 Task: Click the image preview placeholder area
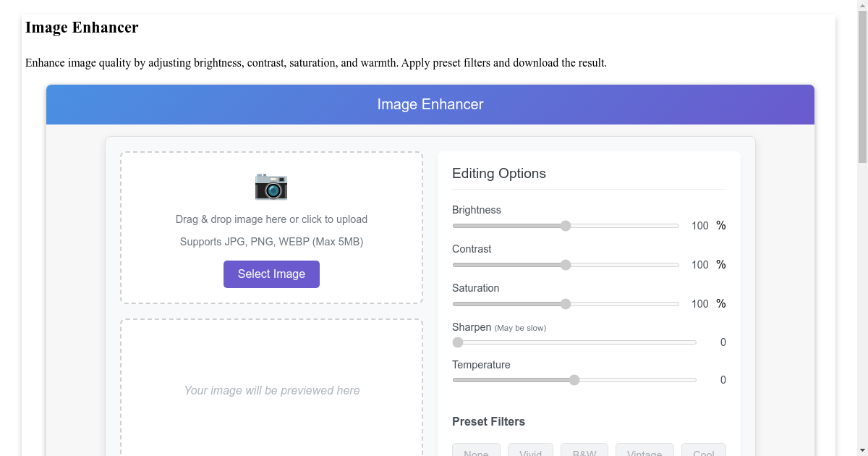(271, 390)
